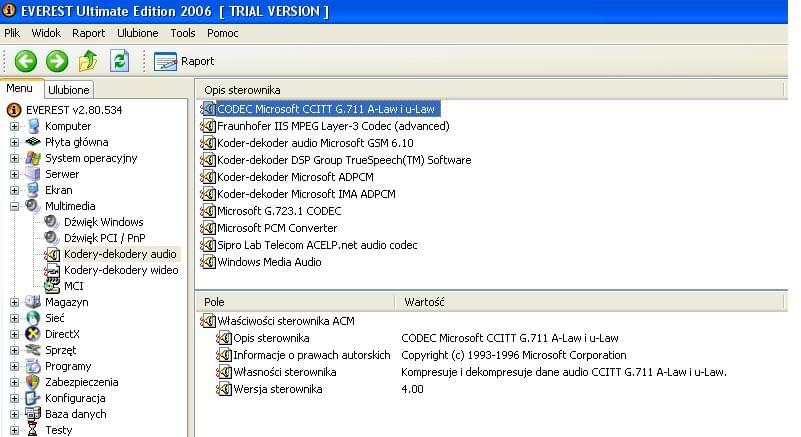Click the Refresh toolbar icon

(x=120, y=61)
